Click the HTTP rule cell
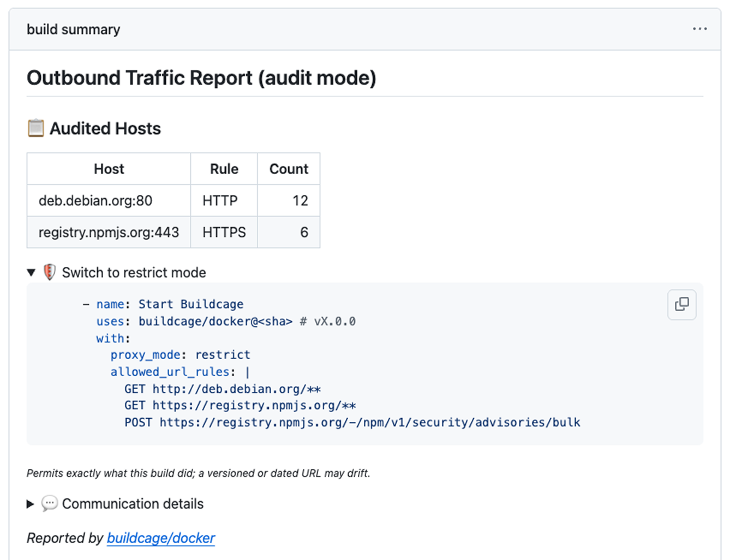 (x=224, y=200)
